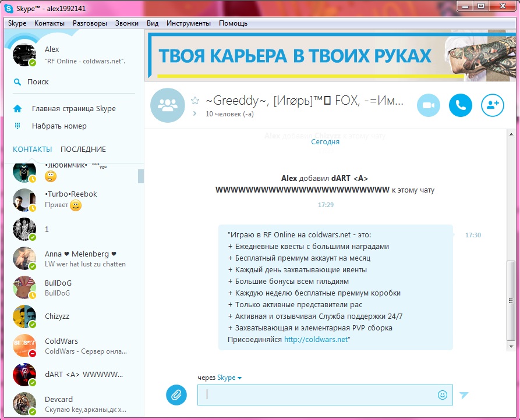
Task: Go to Главная страница Skype
Action: coord(73,109)
